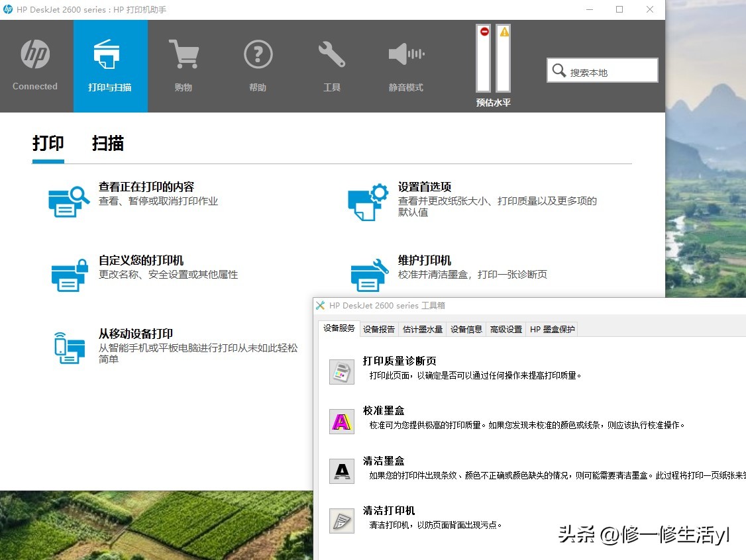Click the 工具 wrench icon
The height and width of the screenshot is (560, 746).
332,54
